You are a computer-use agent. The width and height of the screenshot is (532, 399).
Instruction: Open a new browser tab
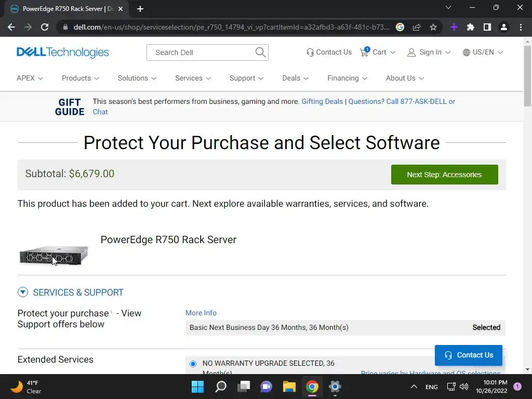click(140, 9)
